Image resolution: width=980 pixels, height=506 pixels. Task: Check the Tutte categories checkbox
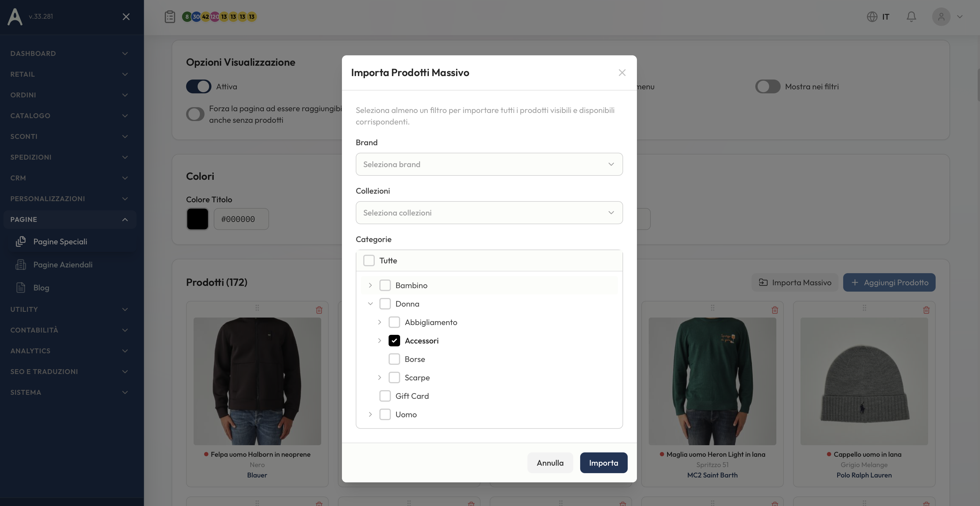pyautogui.click(x=369, y=260)
